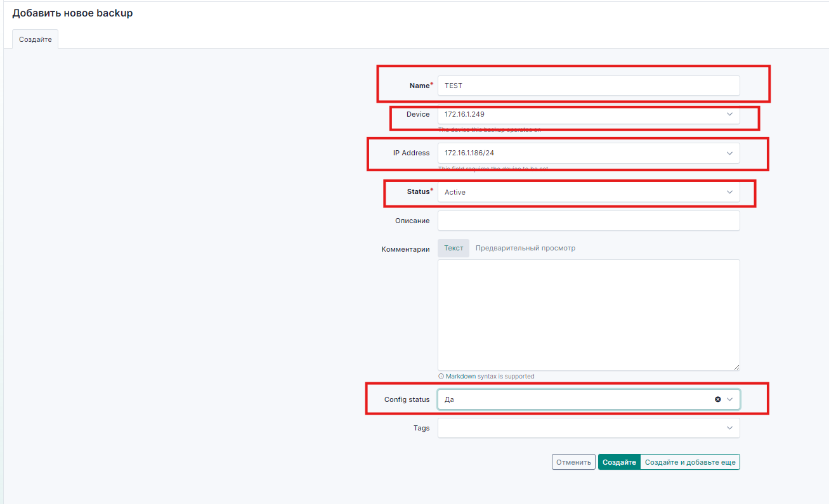The width and height of the screenshot is (829, 504).
Task: Click inside the Комментарии text area
Action: [587, 314]
